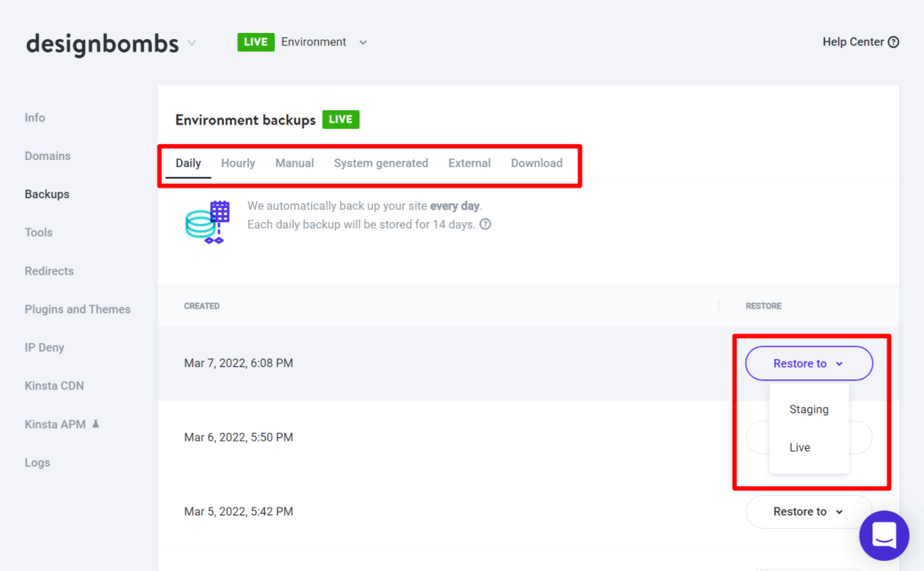Choose Live from the restore menu
Viewport: 924px width, 571px height.
click(800, 448)
